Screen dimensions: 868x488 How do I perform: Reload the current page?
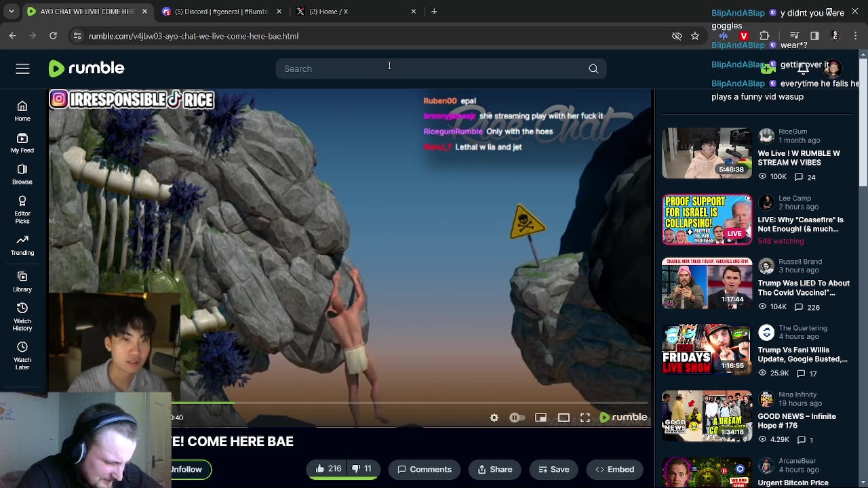tap(53, 36)
